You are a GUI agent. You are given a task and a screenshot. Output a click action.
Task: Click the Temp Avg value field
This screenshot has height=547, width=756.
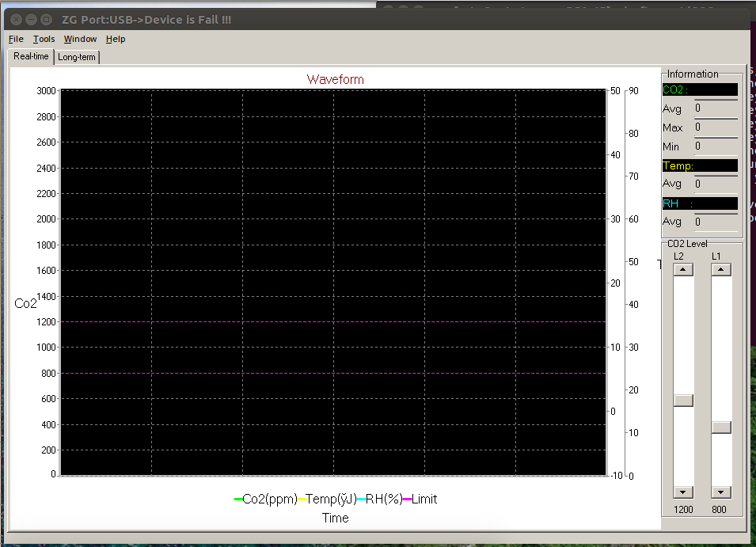[x=716, y=184]
